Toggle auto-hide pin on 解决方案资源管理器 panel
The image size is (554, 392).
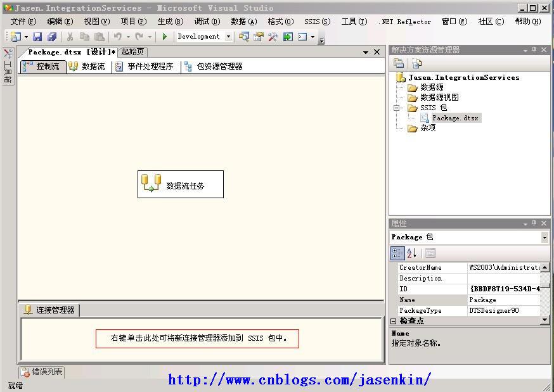tap(534, 50)
